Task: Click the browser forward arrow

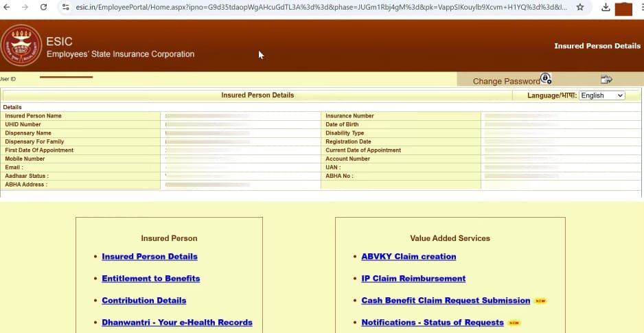Action: pyautogui.click(x=25, y=8)
